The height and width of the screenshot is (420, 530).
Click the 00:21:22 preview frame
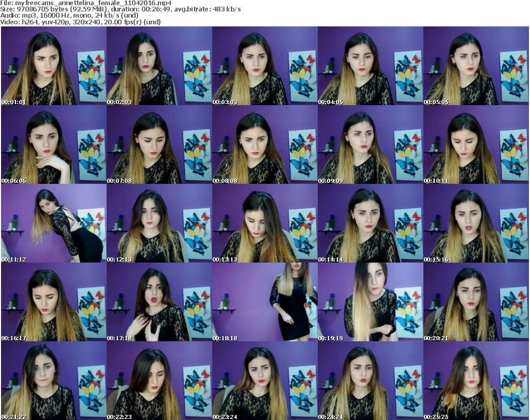coord(54,381)
